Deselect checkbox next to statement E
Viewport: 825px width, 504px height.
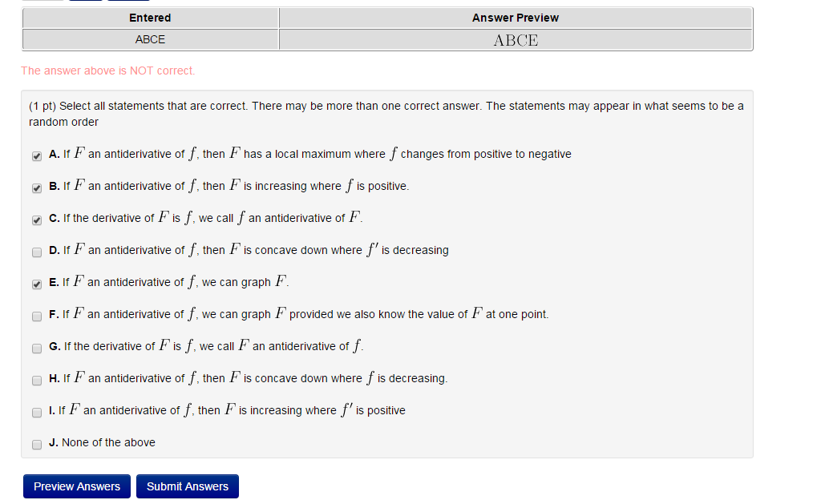pos(37,284)
